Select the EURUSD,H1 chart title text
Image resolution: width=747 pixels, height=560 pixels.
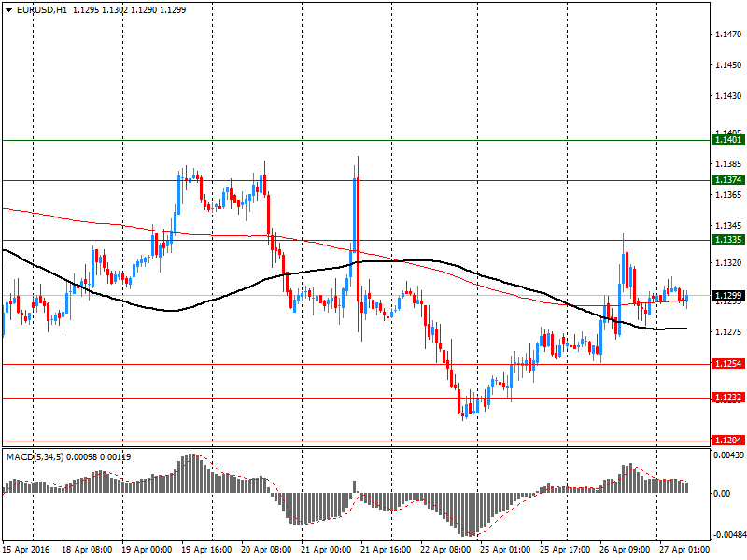[42, 10]
